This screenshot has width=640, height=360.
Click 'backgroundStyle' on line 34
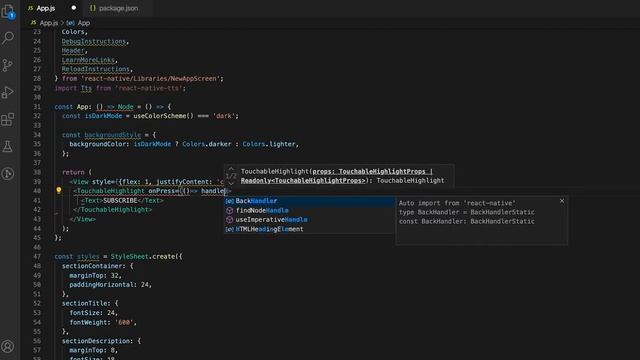click(x=113, y=135)
